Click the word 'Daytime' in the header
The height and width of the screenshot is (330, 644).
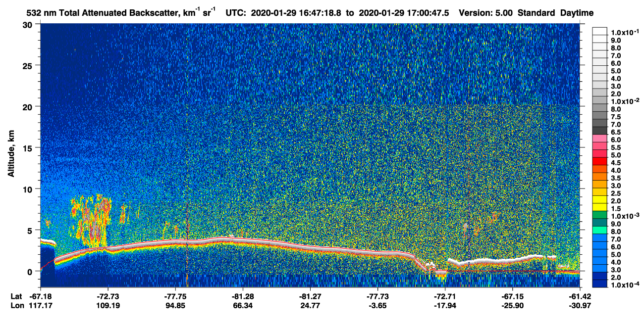click(x=577, y=13)
